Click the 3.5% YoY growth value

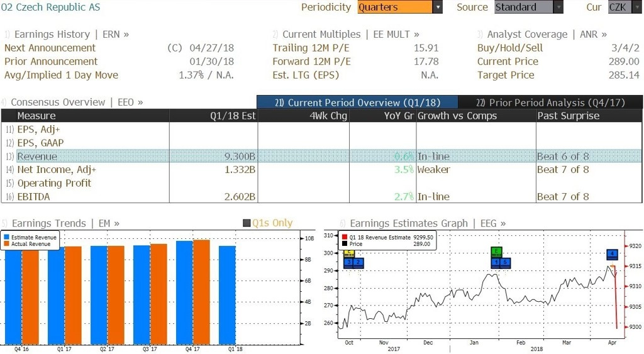[x=404, y=170]
